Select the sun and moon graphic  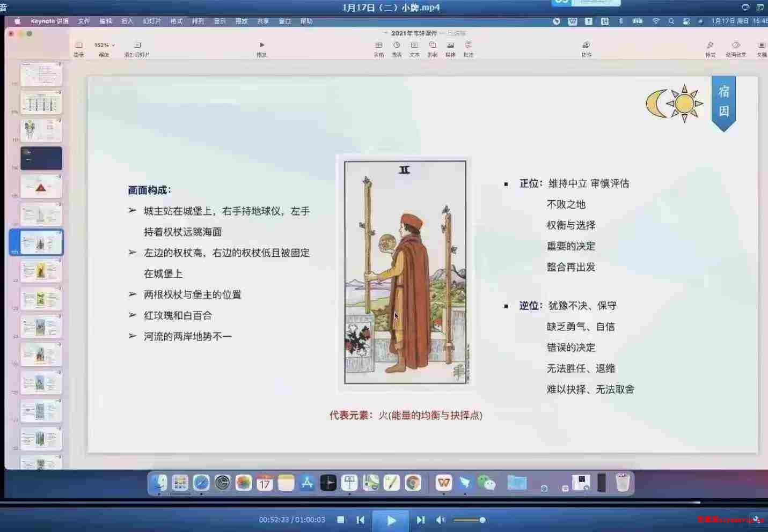point(674,104)
